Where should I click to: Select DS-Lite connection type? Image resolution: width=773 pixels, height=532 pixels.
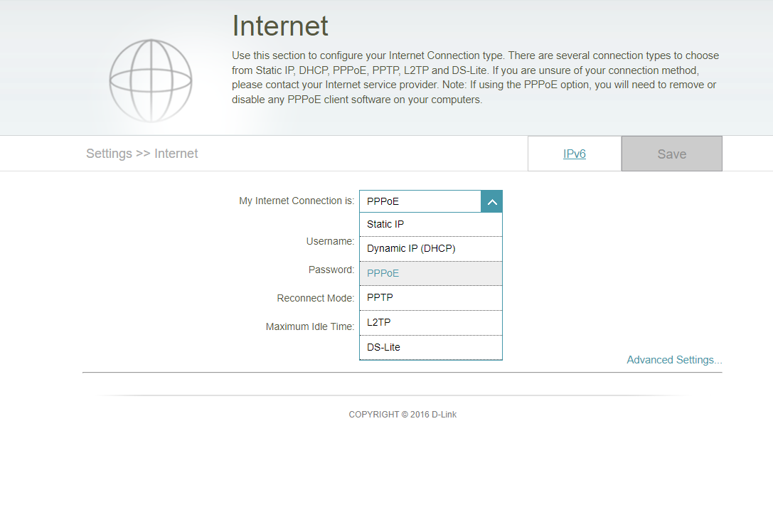[431, 348]
